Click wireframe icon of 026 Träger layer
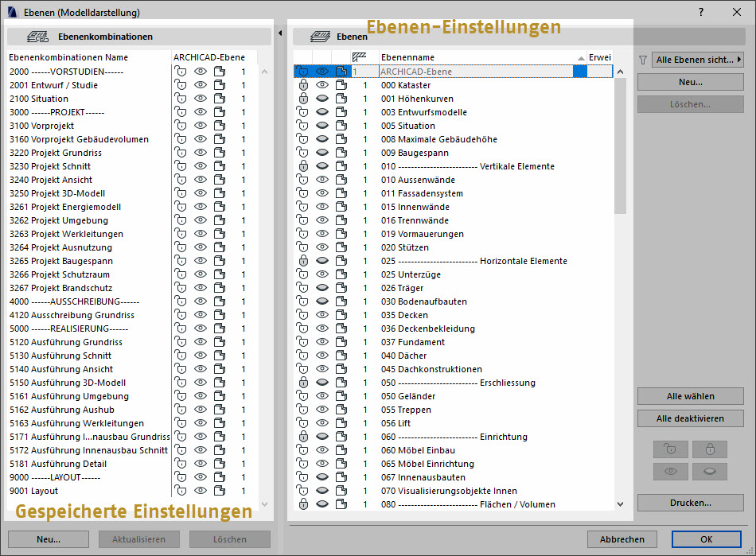756x556 pixels. [x=341, y=288]
